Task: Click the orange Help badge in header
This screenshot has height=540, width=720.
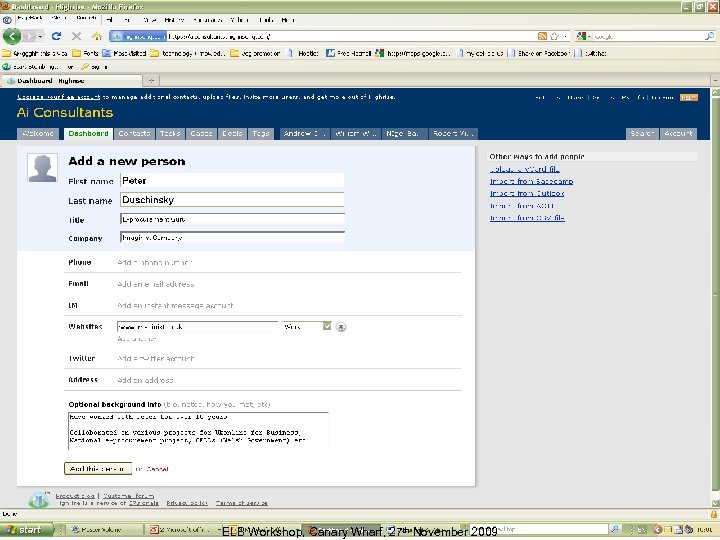Action: click(x=689, y=98)
